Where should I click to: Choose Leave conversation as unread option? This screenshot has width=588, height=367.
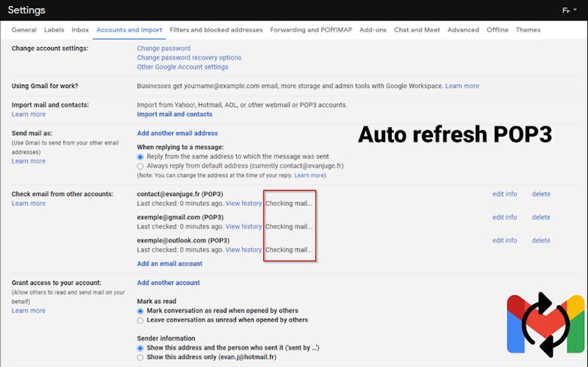[140, 320]
